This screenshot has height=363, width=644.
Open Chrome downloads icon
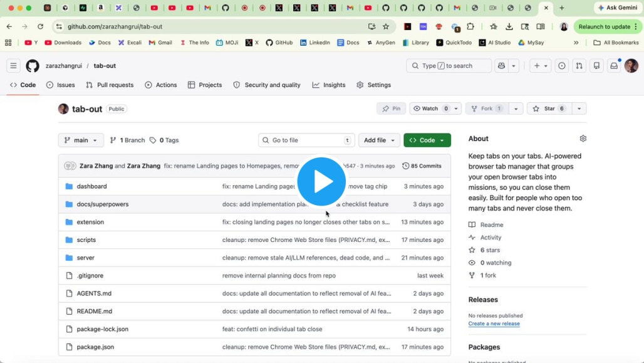click(x=509, y=27)
